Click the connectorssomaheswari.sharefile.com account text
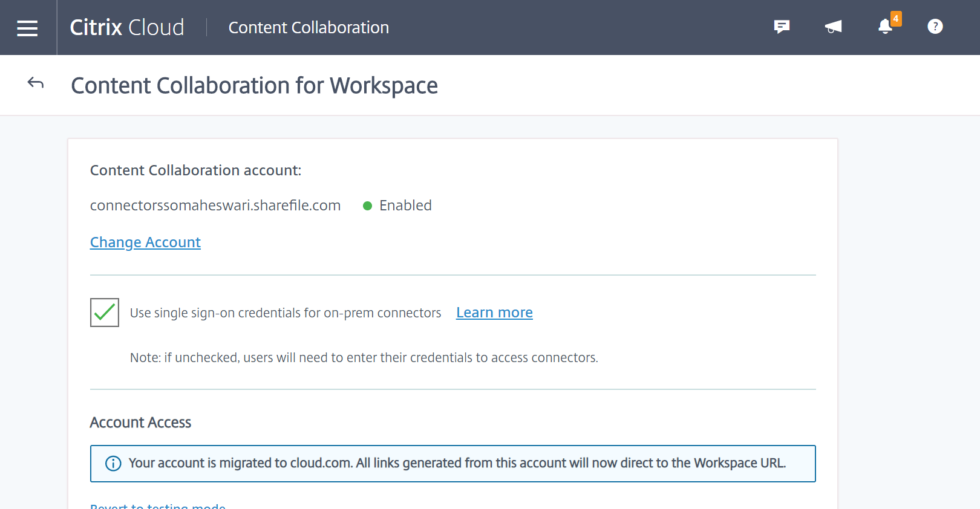 (215, 206)
